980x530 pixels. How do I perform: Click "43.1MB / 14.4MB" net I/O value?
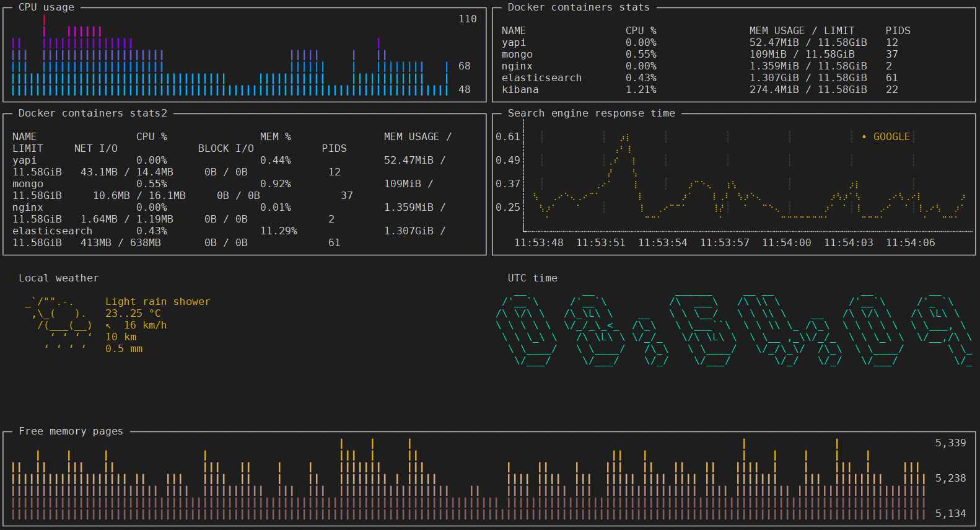pyautogui.click(x=127, y=172)
